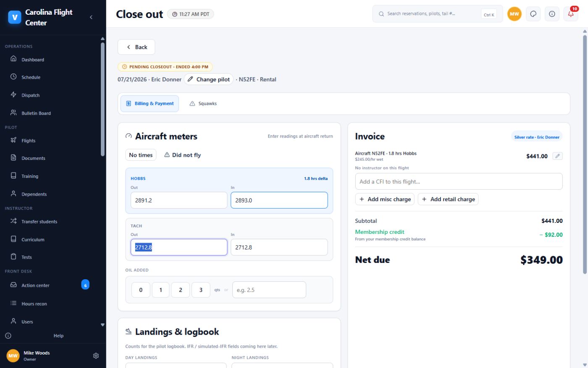Click the info icon in the header
Viewport: 588px width, 368px height.
pos(552,14)
